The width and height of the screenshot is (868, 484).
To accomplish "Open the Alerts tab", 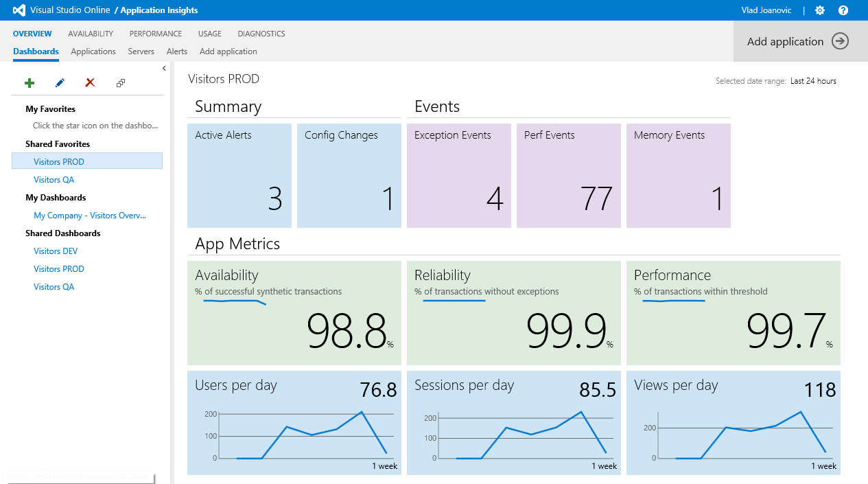I will pyautogui.click(x=177, y=51).
